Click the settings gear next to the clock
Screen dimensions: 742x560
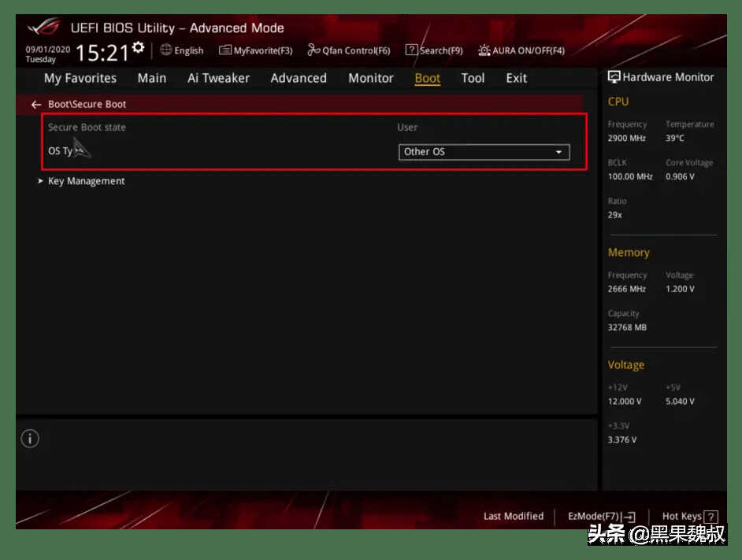click(x=139, y=48)
